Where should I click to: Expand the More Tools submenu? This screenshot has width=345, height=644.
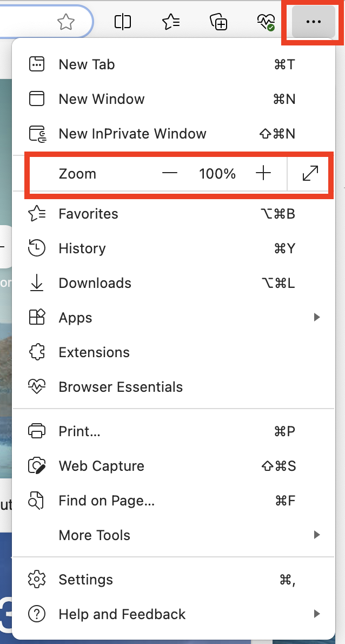94,535
